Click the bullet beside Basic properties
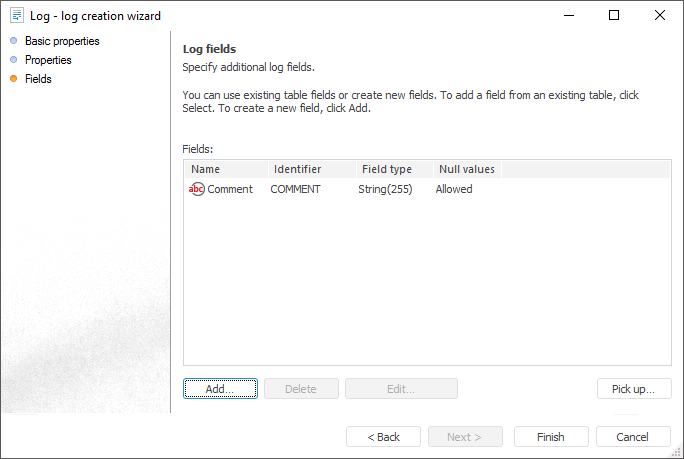The width and height of the screenshot is (684, 459). point(13,41)
